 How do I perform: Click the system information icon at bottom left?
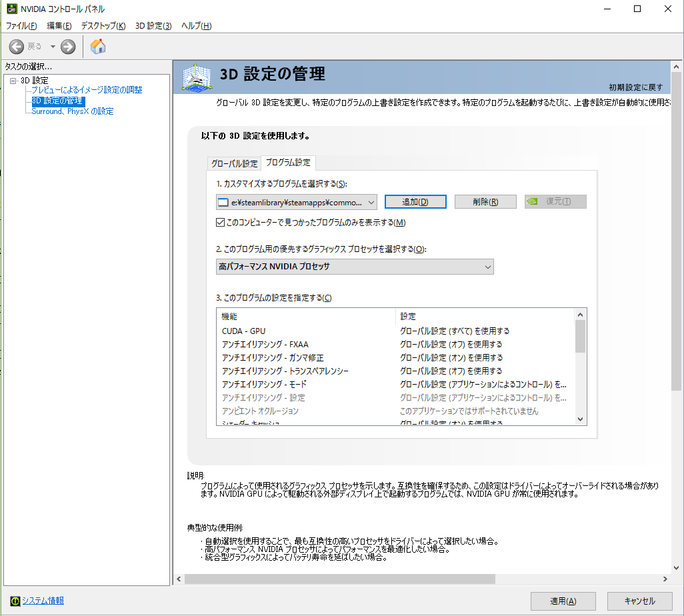(x=15, y=601)
